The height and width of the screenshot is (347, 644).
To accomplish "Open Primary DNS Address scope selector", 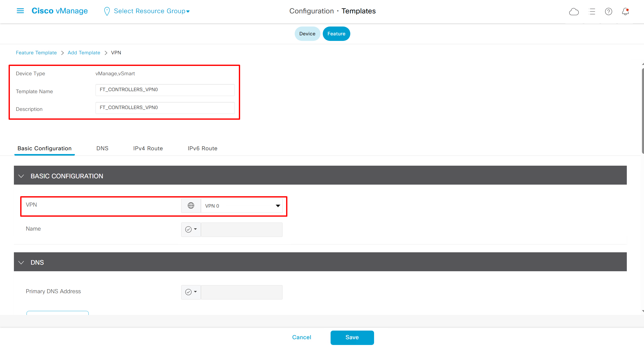I will [x=191, y=292].
